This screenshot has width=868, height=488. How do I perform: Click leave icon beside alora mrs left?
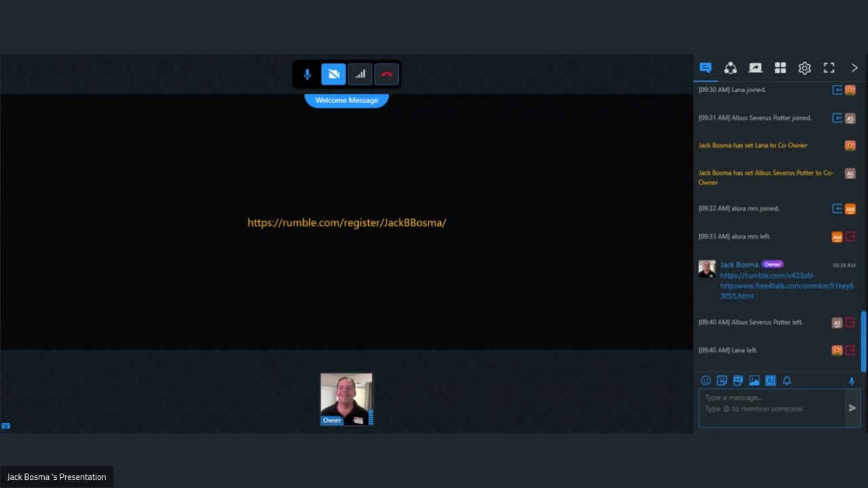coord(850,237)
